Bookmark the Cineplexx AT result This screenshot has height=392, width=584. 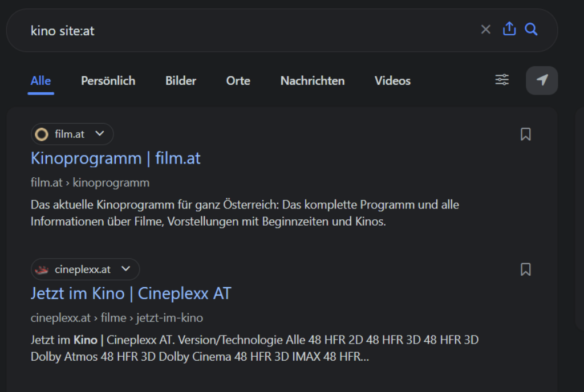point(525,269)
